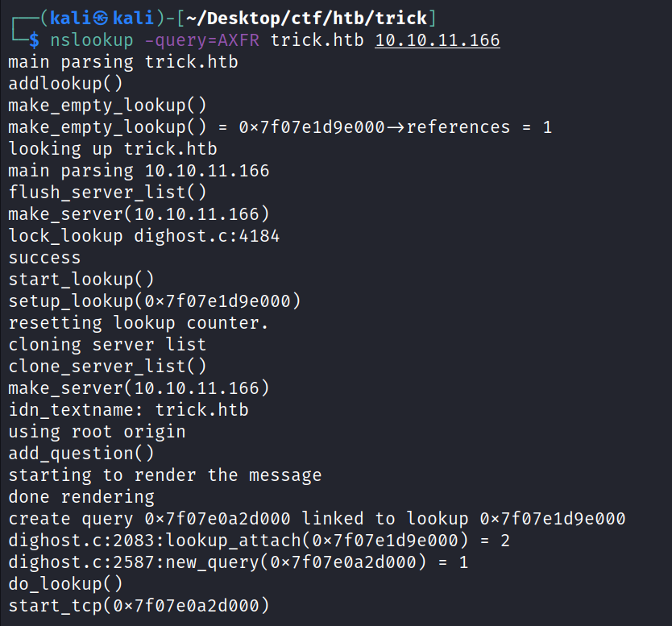672x626 pixels.
Task: Click the $ prompt symbol
Action: pyautogui.click(x=33, y=39)
